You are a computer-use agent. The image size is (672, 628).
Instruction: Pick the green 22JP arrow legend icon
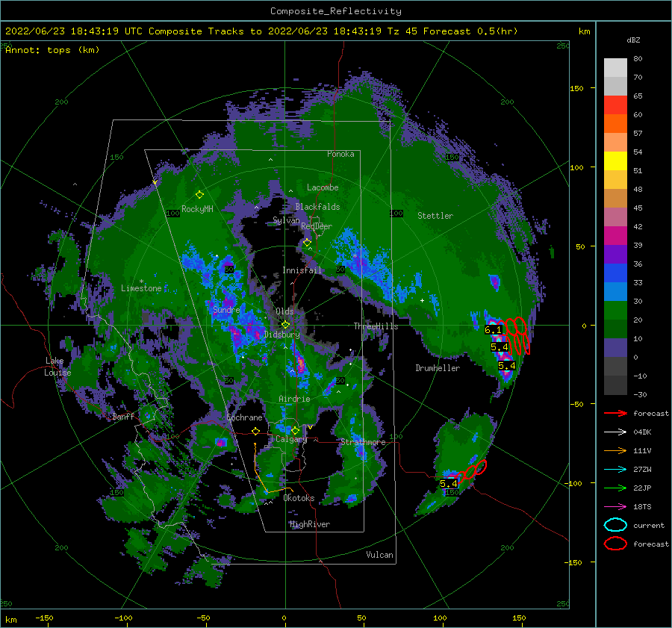615,488
